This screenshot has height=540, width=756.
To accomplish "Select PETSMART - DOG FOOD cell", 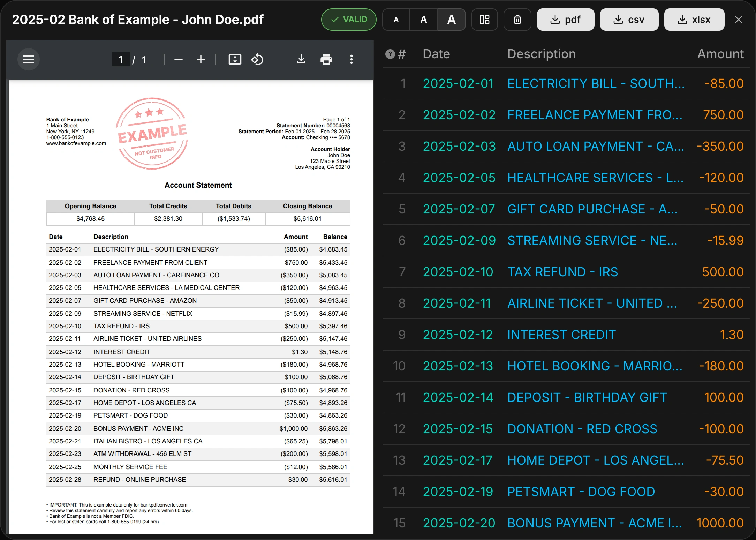I will coord(581,492).
